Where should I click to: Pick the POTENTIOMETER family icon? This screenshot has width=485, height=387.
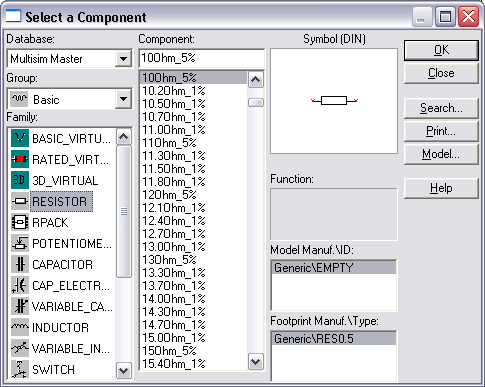pos(20,243)
